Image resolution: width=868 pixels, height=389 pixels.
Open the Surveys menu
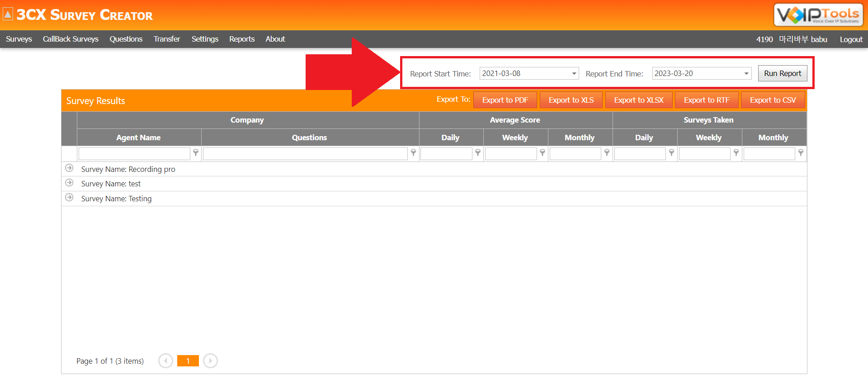point(19,39)
